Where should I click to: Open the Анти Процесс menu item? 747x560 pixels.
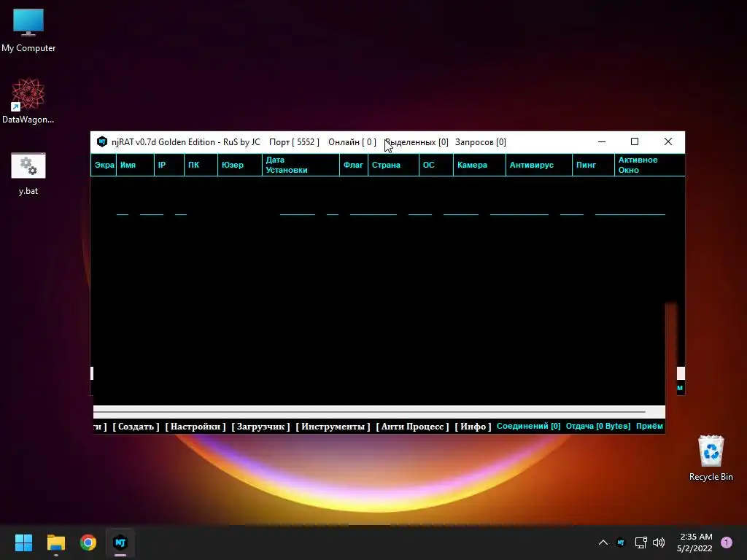(413, 426)
